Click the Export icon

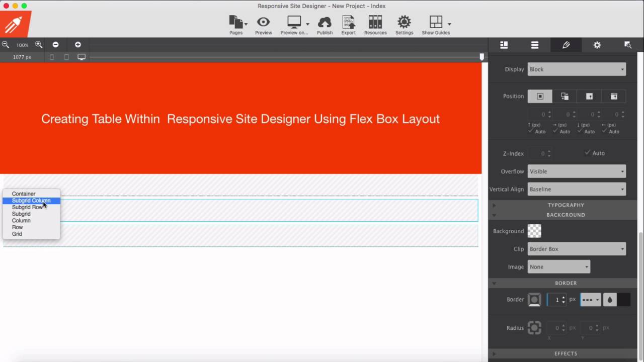(348, 22)
